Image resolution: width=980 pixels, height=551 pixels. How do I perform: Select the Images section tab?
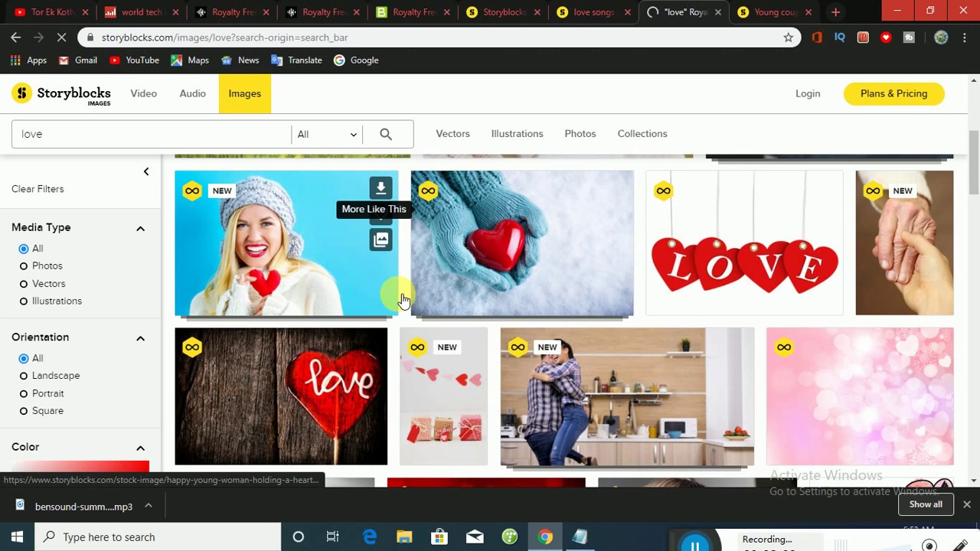click(x=245, y=93)
